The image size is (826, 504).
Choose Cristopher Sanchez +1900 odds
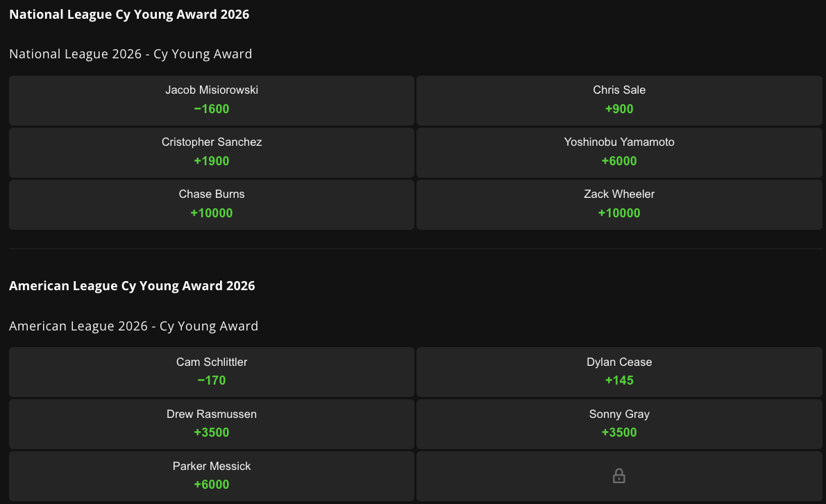click(211, 152)
